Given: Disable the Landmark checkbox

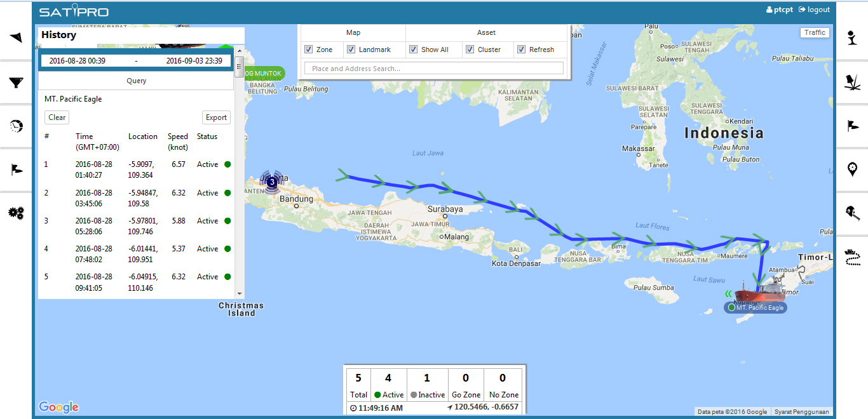Looking at the screenshot, I should click(x=351, y=49).
